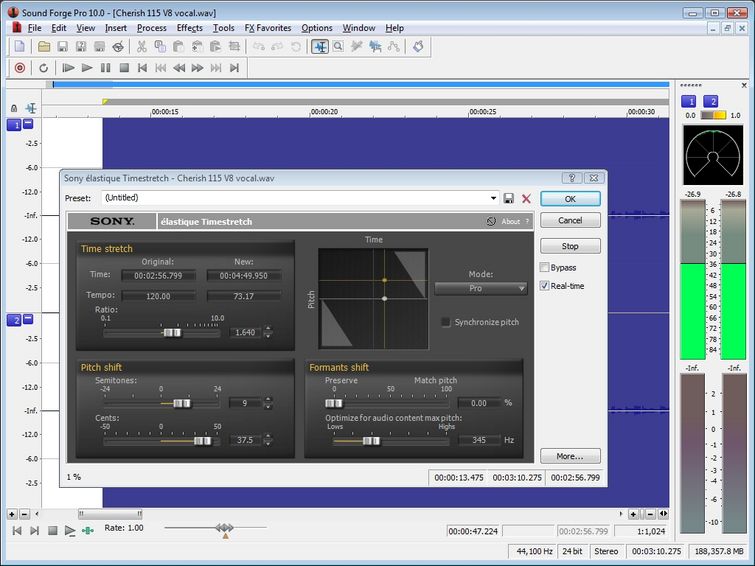Screen dimensions: 755x566
Task: Select the Edit tool in toolbar
Action: [320, 47]
